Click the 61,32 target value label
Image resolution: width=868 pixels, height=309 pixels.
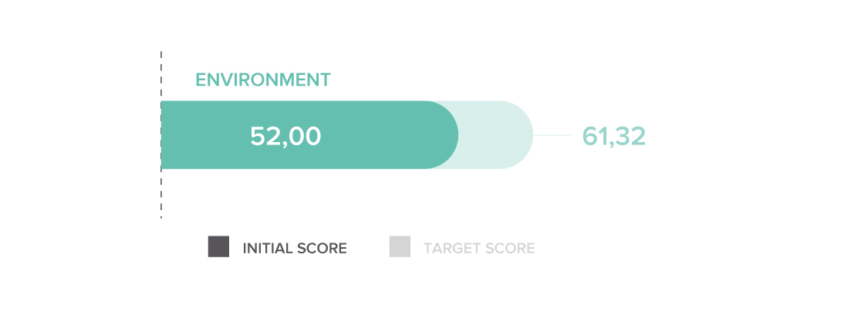tap(614, 136)
